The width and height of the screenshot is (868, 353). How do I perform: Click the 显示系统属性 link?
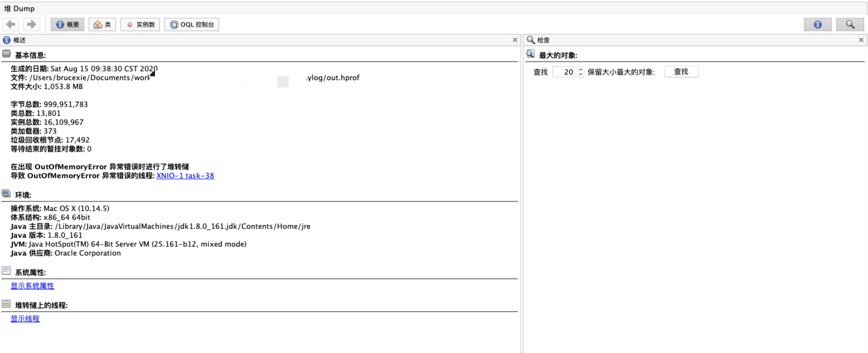[32, 286]
